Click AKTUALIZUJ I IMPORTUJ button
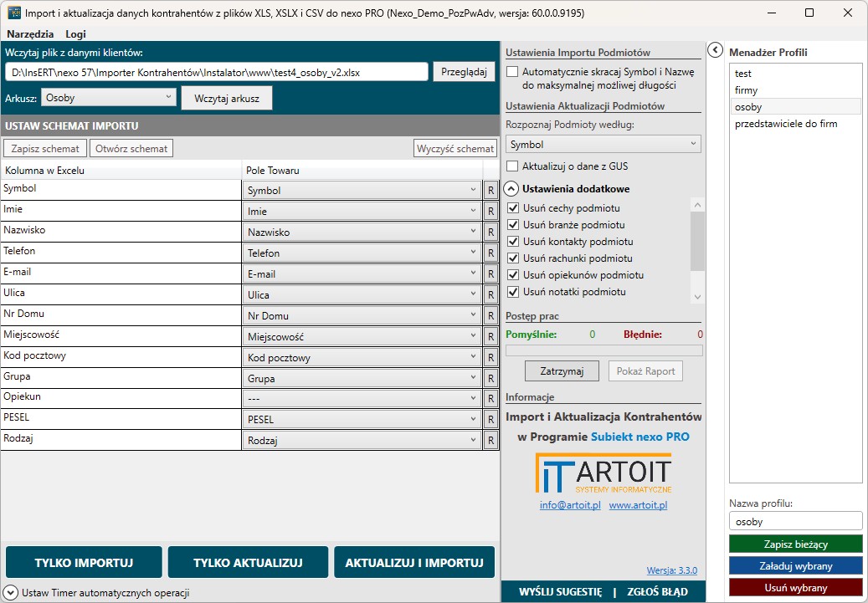The height and width of the screenshot is (603, 868). (414, 563)
